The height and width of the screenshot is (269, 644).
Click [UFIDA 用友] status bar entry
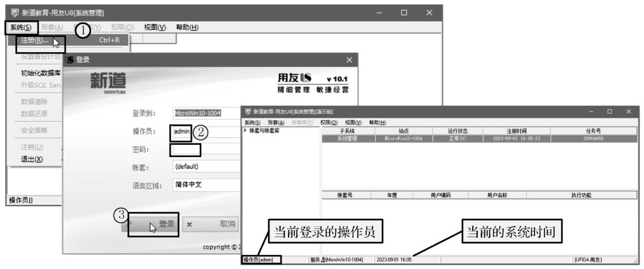point(588,259)
